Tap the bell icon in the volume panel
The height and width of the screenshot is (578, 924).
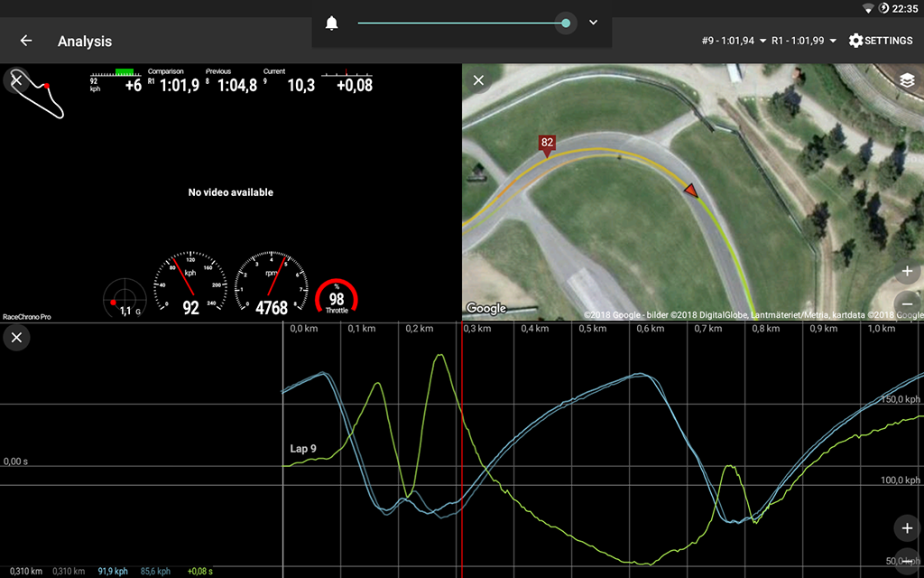click(332, 23)
